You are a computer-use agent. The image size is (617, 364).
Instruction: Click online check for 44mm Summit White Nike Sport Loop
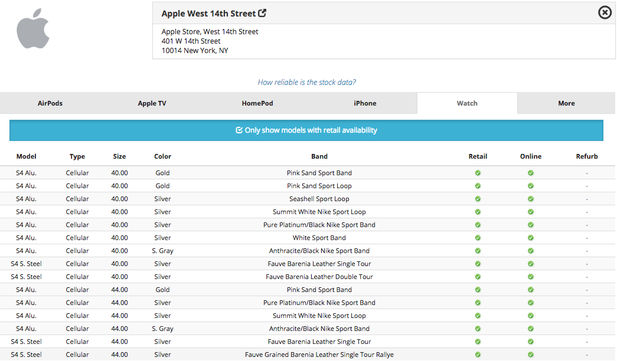tap(530, 316)
